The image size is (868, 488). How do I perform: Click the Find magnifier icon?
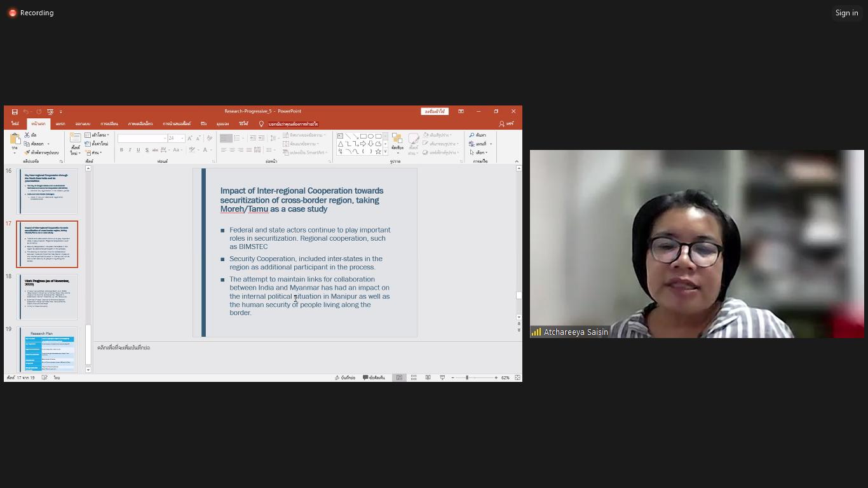coord(472,135)
